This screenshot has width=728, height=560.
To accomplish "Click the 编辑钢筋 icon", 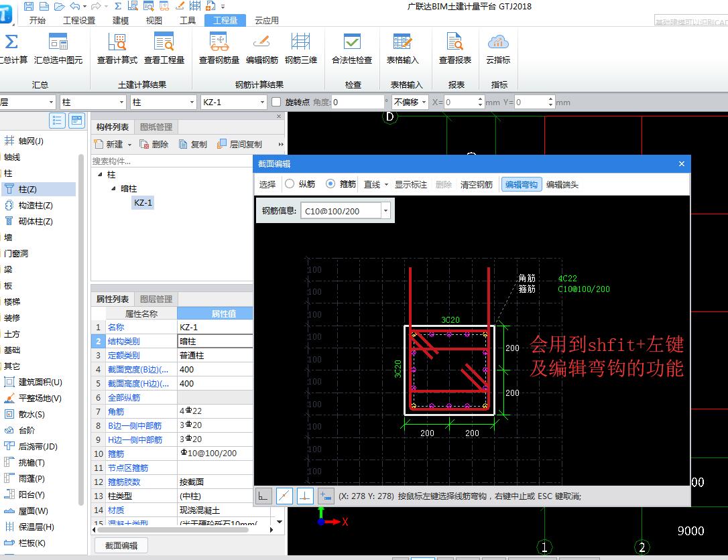I will click(x=262, y=42).
